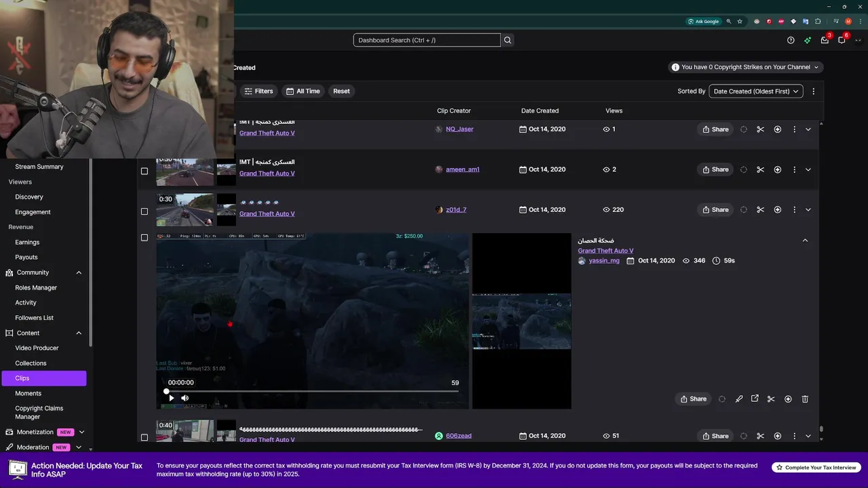Viewport: 868px width, 488px height.
Task: Expand the NQ_Jaser clip row chevron
Action: pos(808,129)
